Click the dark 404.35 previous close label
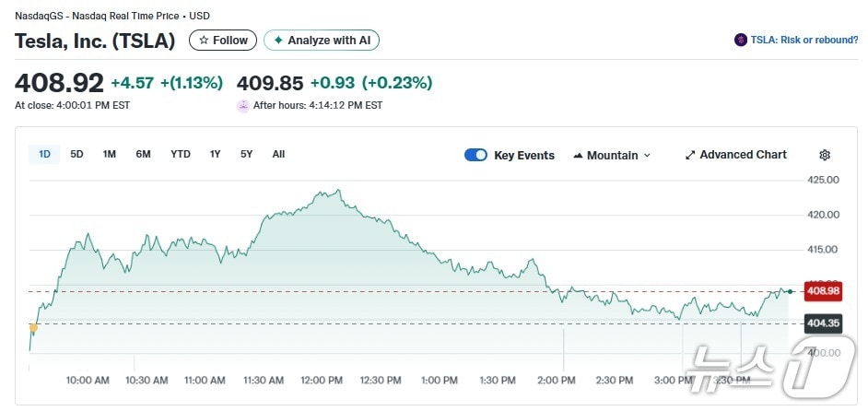The width and height of the screenshot is (868, 411). point(823,323)
